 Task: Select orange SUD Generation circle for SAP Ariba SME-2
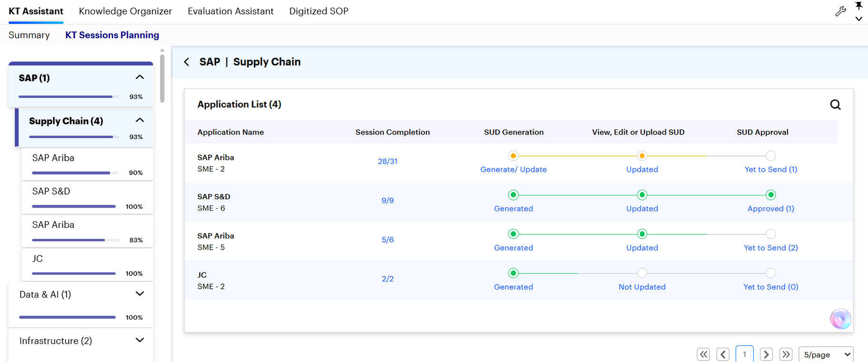(x=513, y=156)
